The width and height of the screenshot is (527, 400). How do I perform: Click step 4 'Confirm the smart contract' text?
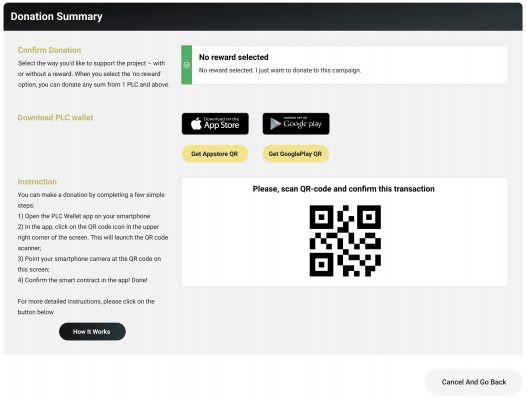82,280
